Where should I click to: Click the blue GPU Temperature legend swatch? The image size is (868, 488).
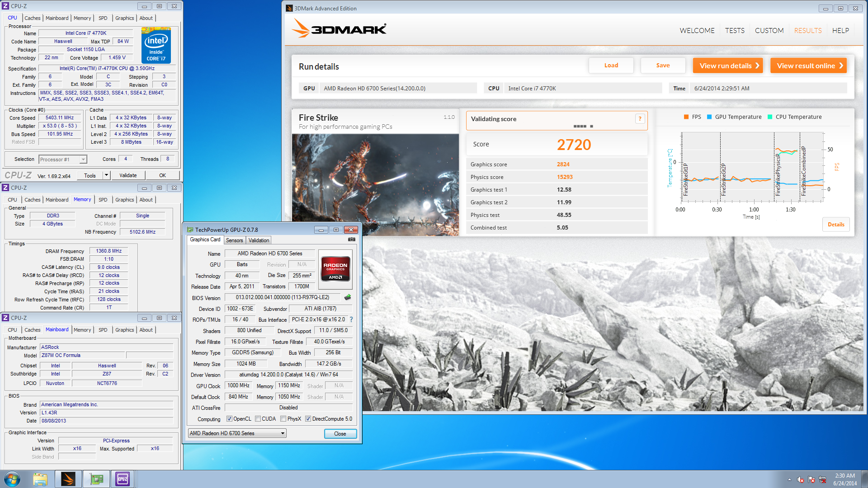[x=709, y=117]
